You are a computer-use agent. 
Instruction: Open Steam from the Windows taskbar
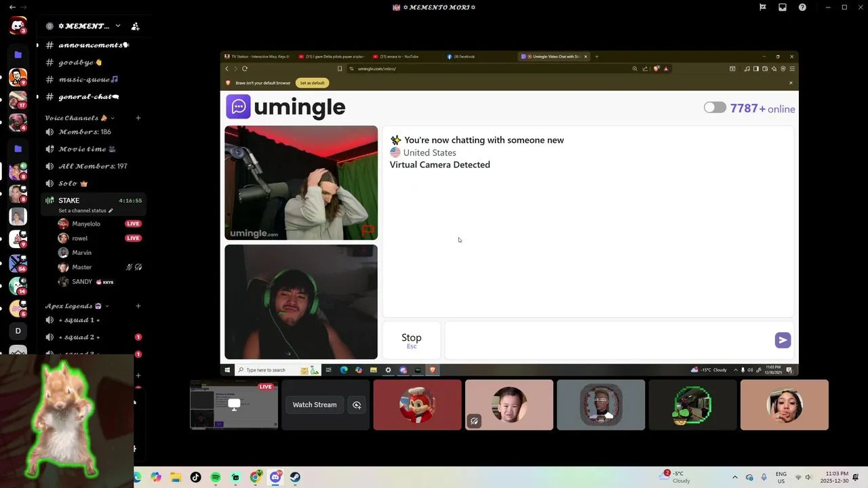click(x=295, y=477)
